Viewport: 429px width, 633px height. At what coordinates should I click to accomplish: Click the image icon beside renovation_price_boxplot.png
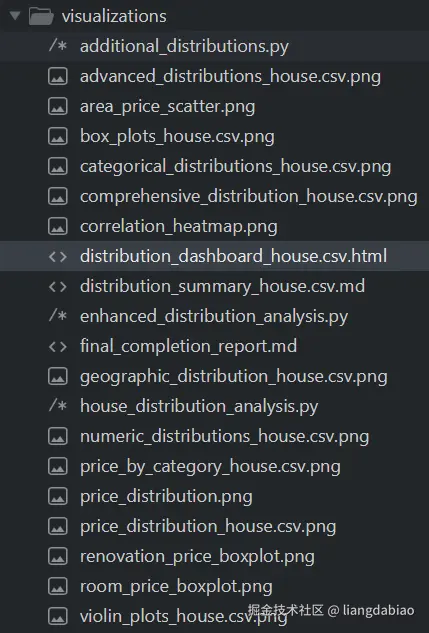pyautogui.click(x=58, y=556)
